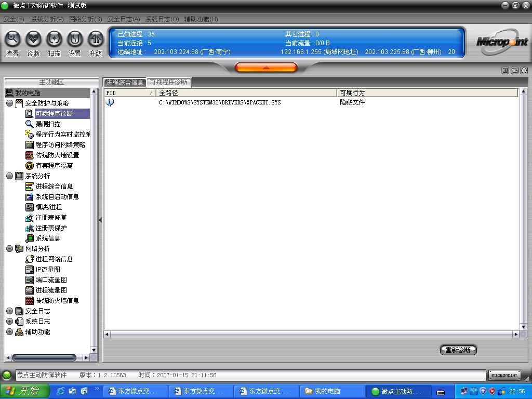This screenshot has height=399, width=532.
Task: Click the MICROPOINT button in status bar
Action: click(x=504, y=375)
